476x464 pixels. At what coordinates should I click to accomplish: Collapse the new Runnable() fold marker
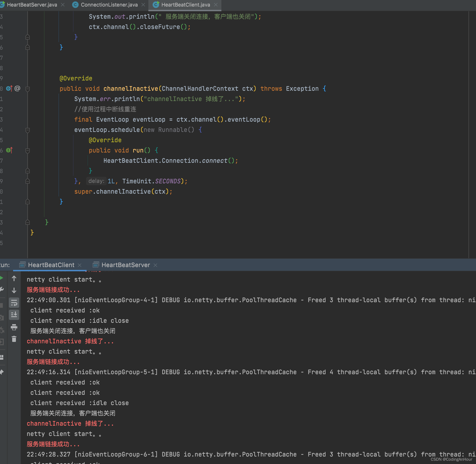(x=28, y=130)
